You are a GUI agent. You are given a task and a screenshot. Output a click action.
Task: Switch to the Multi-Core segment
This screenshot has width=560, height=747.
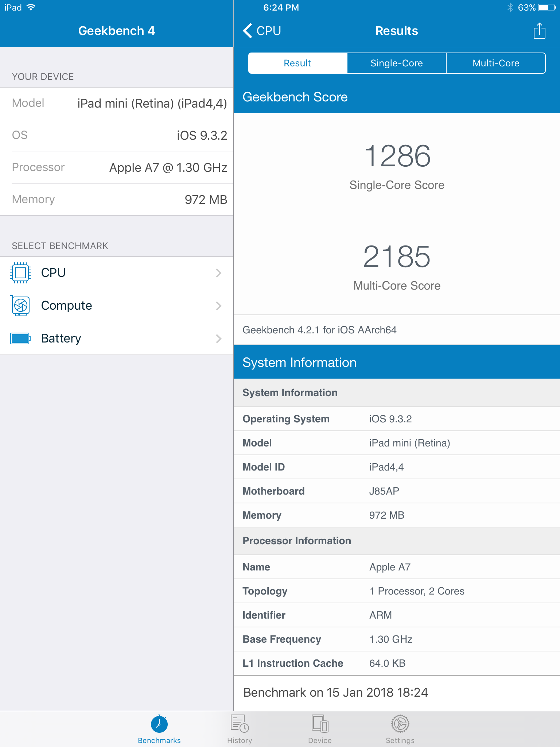coord(496,63)
